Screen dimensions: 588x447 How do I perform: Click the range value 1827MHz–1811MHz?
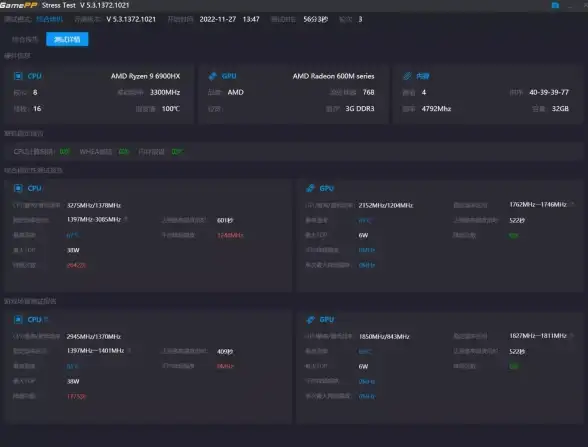pos(538,336)
